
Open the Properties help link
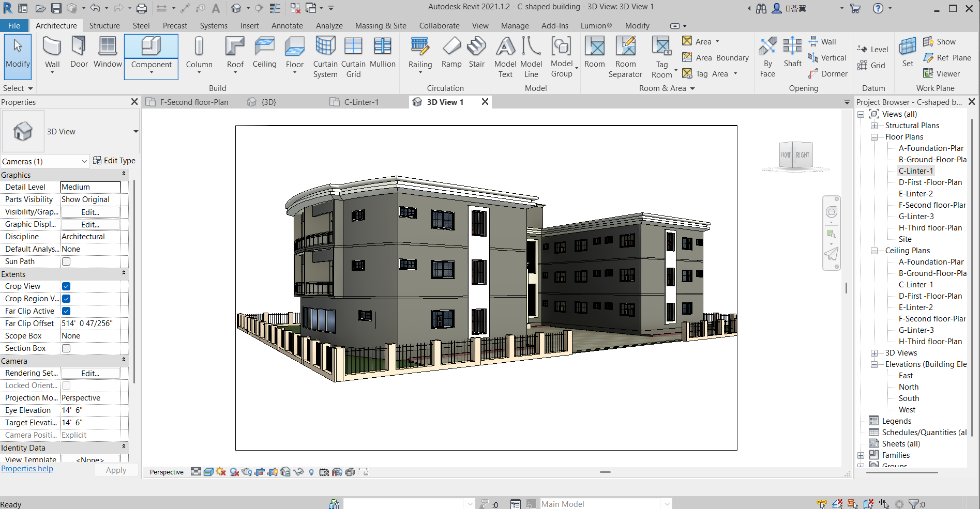coord(27,469)
